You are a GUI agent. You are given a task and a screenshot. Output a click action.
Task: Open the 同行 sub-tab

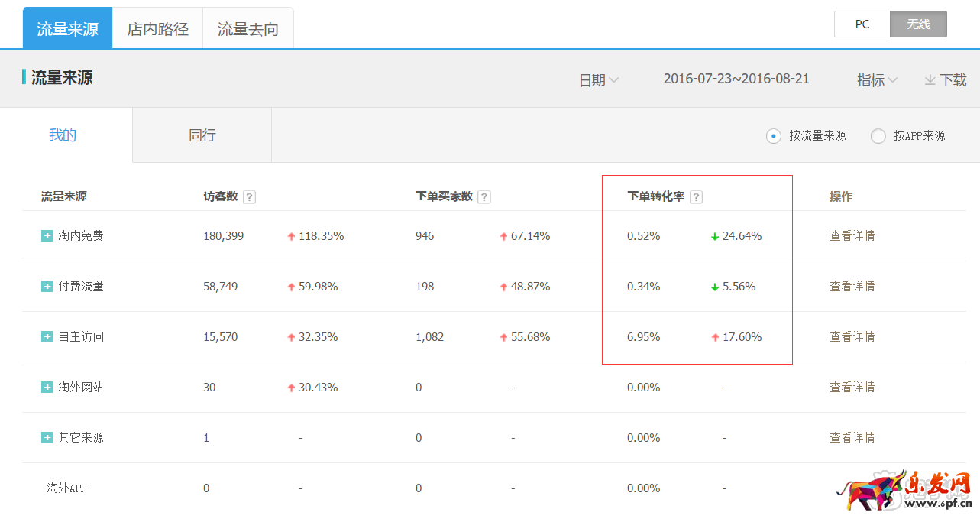pyautogui.click(x=202, y=135)
